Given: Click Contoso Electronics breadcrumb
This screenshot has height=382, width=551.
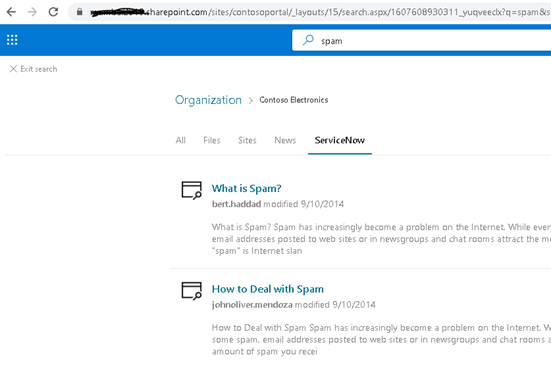Looking at the screenshot, I should point(294,100).
